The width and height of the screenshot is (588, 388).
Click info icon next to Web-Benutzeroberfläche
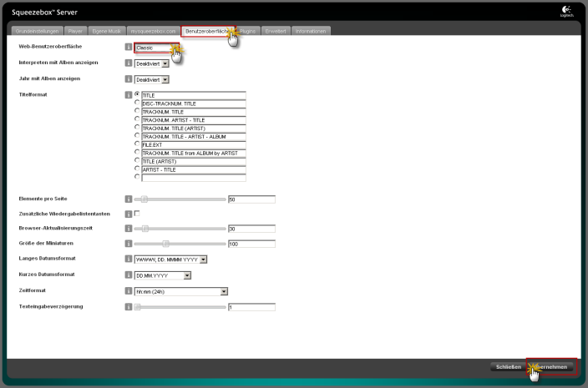[x=128, y=48]
